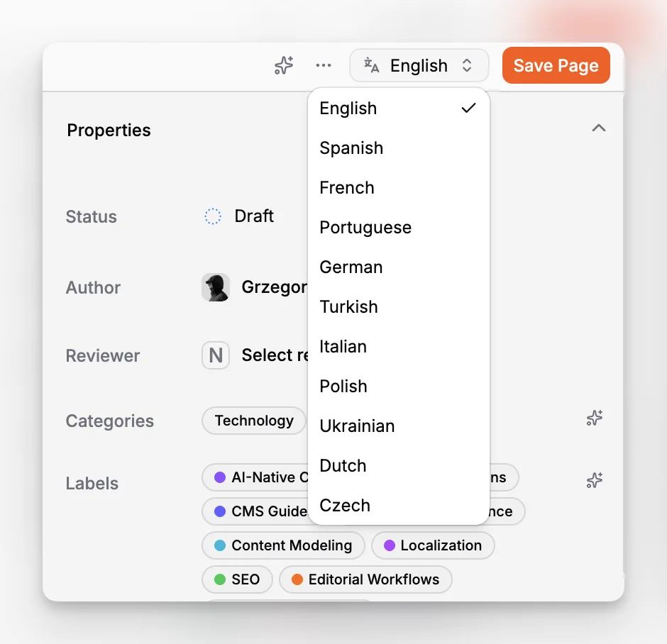Click the AI sparkle icon in the top toolbar

284,65
